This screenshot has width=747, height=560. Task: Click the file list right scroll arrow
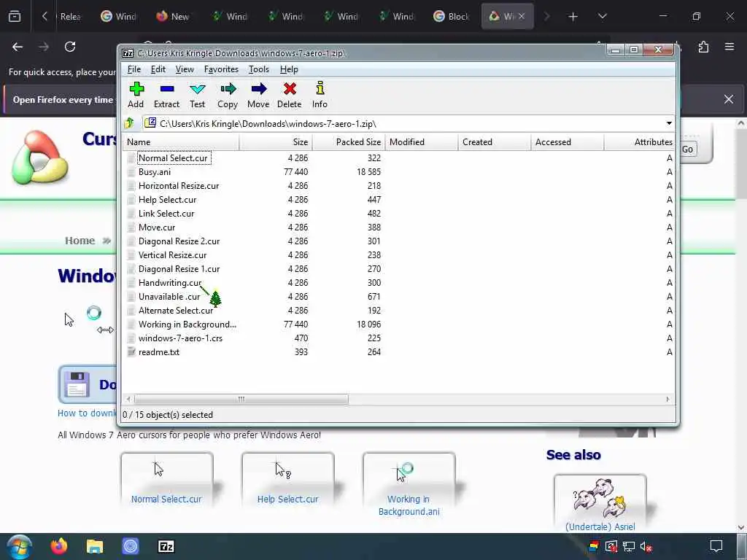(x=668, y=399)
